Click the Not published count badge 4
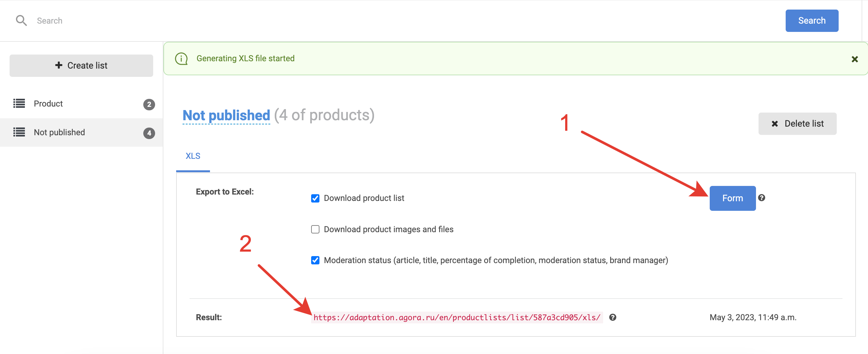Image resolution: width=868 pixels, height=354 pixels. pos(149,133)
